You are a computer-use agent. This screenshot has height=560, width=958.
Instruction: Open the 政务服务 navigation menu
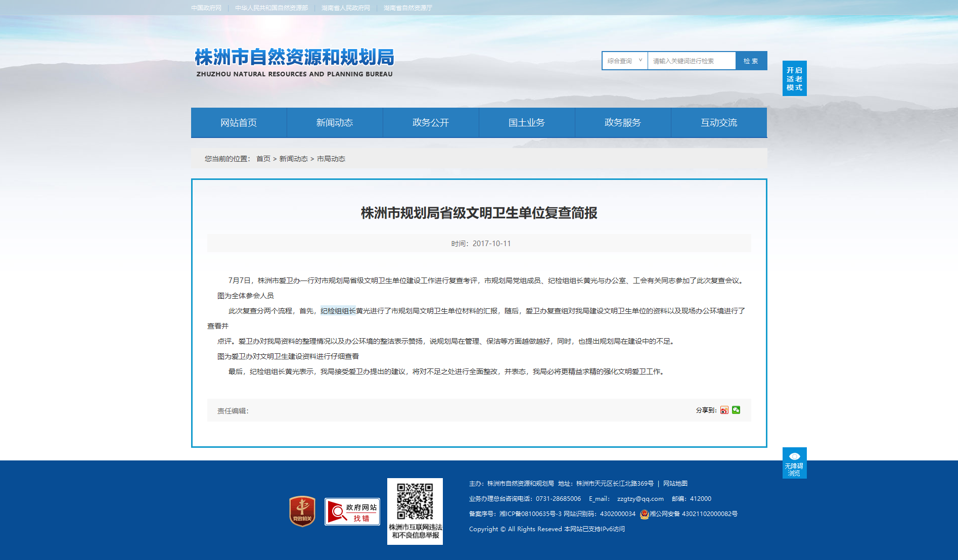(623, 122)
